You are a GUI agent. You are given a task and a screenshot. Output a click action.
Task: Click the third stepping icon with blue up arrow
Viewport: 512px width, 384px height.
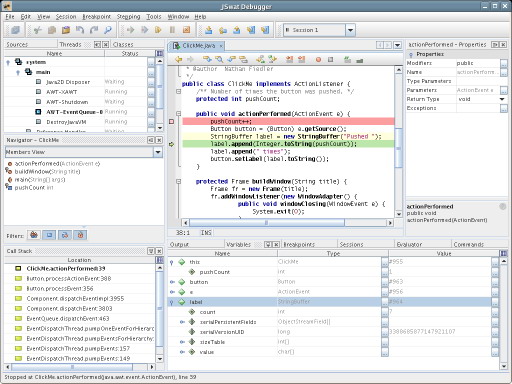coord(237,30)
